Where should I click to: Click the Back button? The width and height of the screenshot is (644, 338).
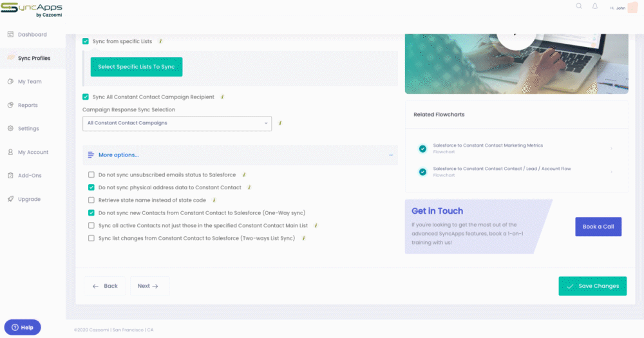pyautogui.click(x=105, y=286)
